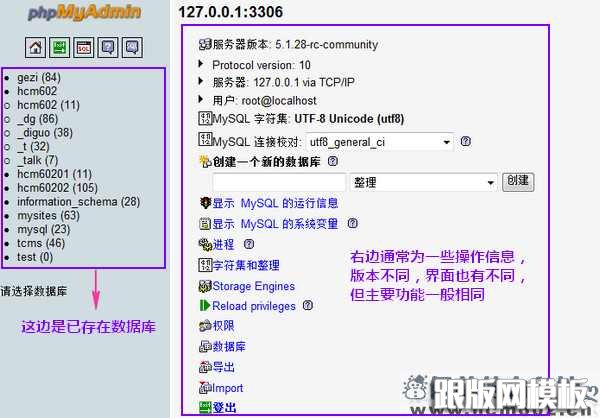
Task: Click the MySQL charset icon
Action: [x=205, y=118]
